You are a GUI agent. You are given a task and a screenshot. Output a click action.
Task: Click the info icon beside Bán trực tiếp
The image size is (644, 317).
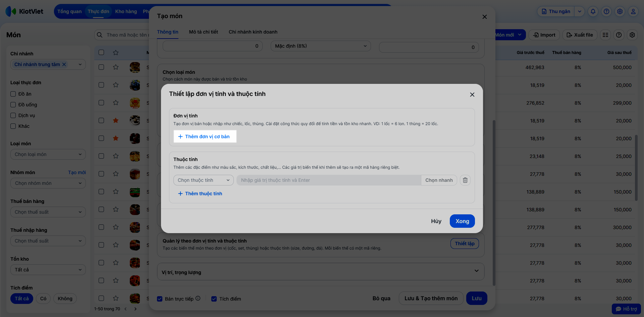[198, 298]
